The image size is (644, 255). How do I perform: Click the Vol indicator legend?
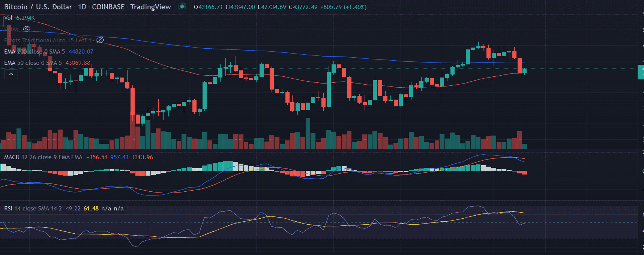(x=8, y=18)
